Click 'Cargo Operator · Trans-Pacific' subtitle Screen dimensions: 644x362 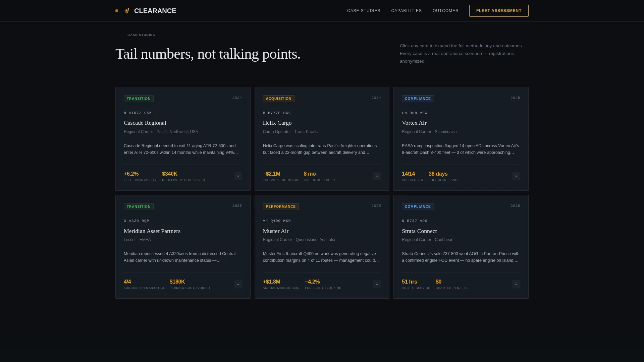pyautogui.click(x=290, y=132)
